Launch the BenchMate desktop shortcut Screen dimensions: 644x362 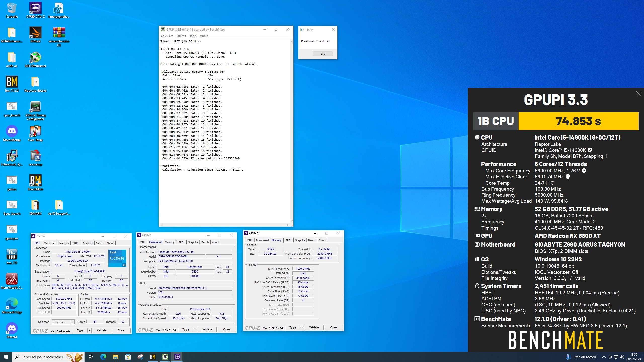pos(35,183)
